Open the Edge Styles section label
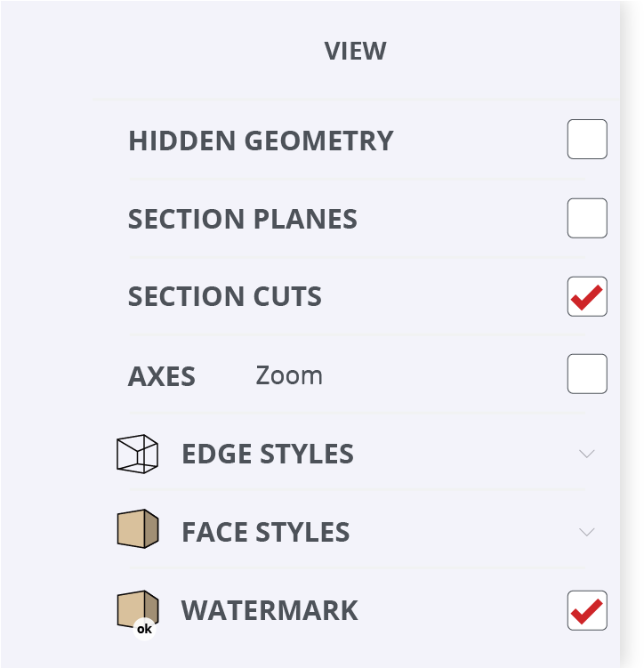Viewport: 644px width, 668px height. 268,454
